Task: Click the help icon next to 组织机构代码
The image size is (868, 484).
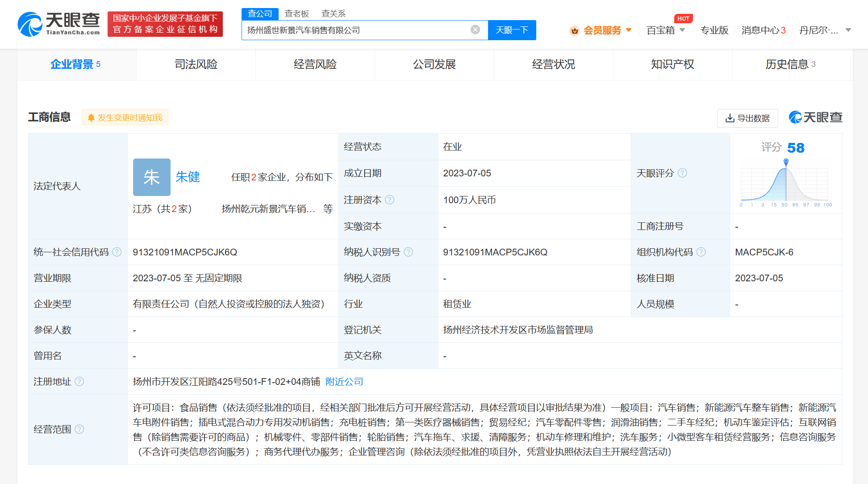Action: 701,252
